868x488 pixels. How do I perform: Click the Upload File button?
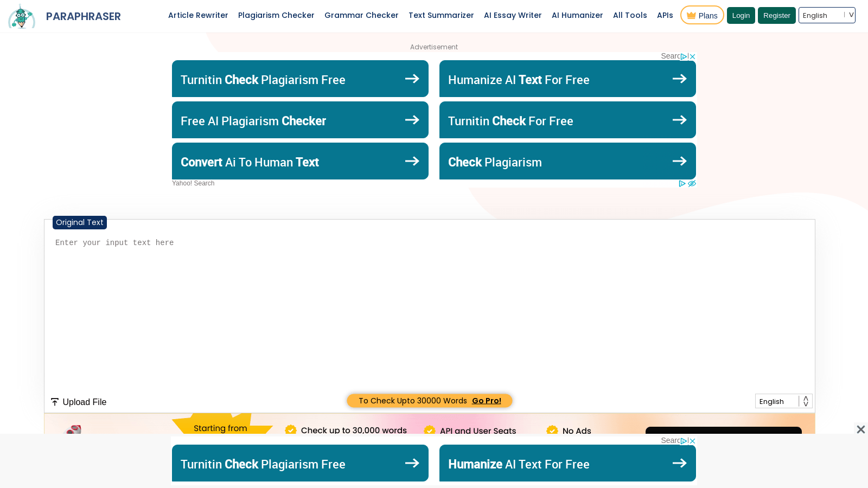click(79, 402)
